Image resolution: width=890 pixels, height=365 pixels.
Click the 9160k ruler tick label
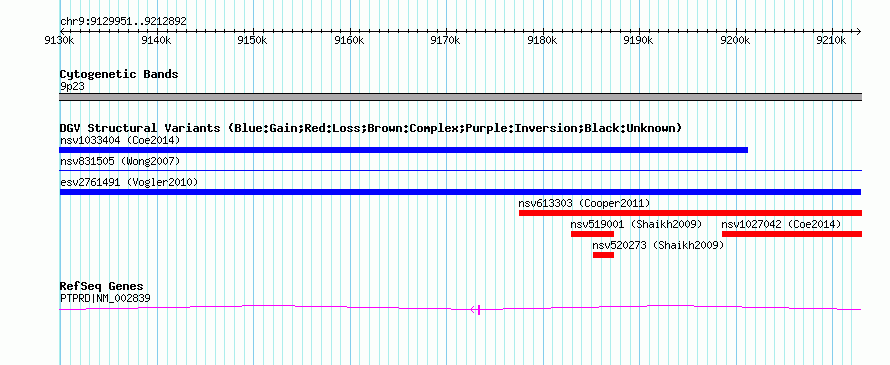(349, 41)
